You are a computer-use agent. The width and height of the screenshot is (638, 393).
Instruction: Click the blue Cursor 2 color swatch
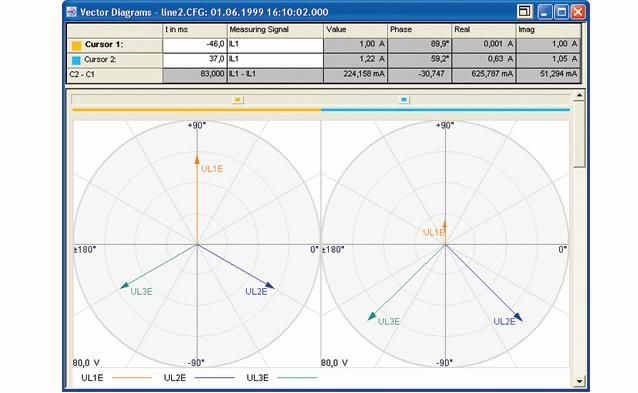[x=76, y=60]
